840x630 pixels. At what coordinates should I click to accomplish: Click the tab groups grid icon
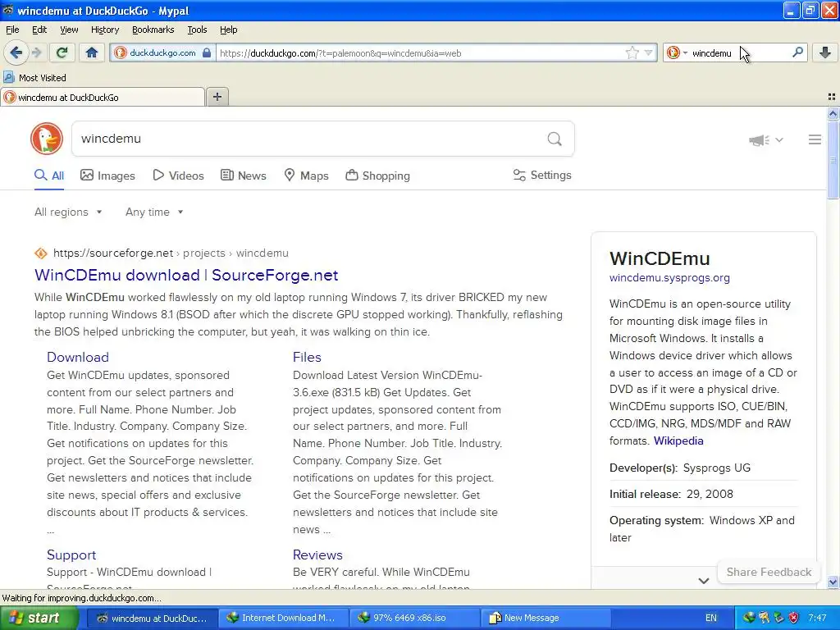click(832, 97)
